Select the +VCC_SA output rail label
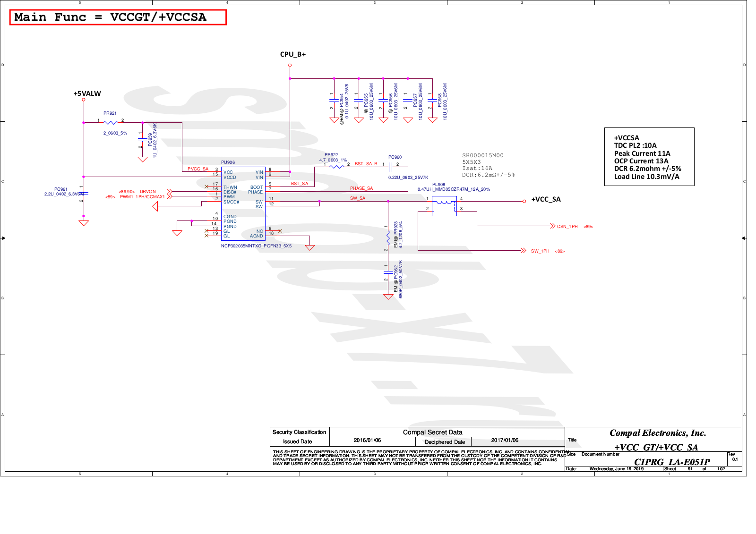Screen dimensions: 756x534 pos(546,199)
